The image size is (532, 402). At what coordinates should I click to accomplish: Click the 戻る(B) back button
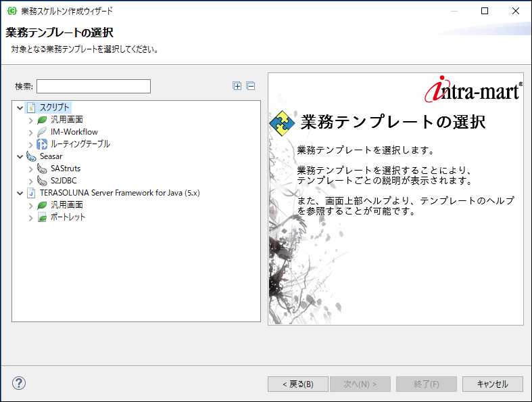pos(298,384)
